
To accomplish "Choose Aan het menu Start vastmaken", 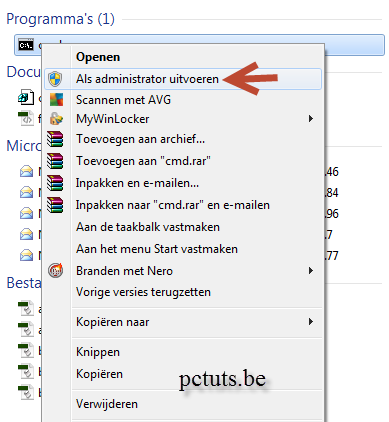I will [157, 249].
